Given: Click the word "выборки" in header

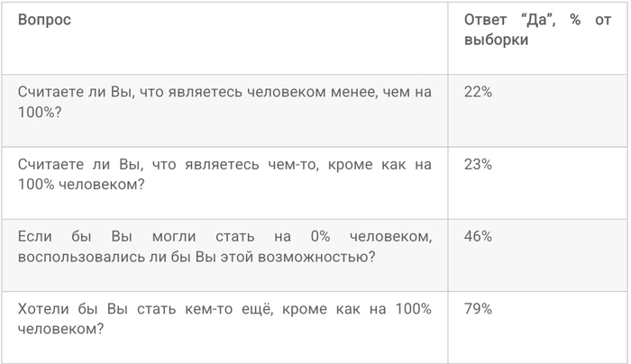Looking at the screenshot, I should (497, 41).
